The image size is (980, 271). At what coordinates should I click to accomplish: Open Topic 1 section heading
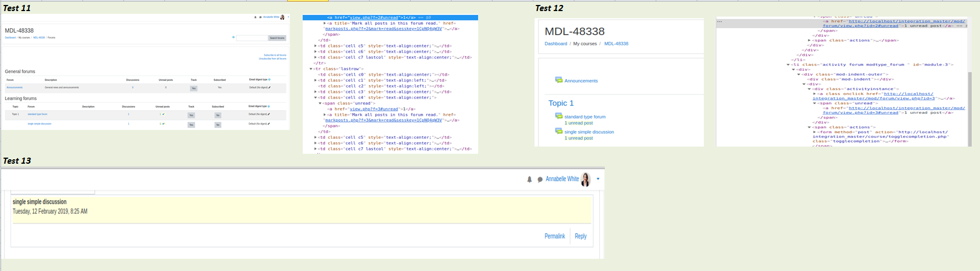pos(561,103)
